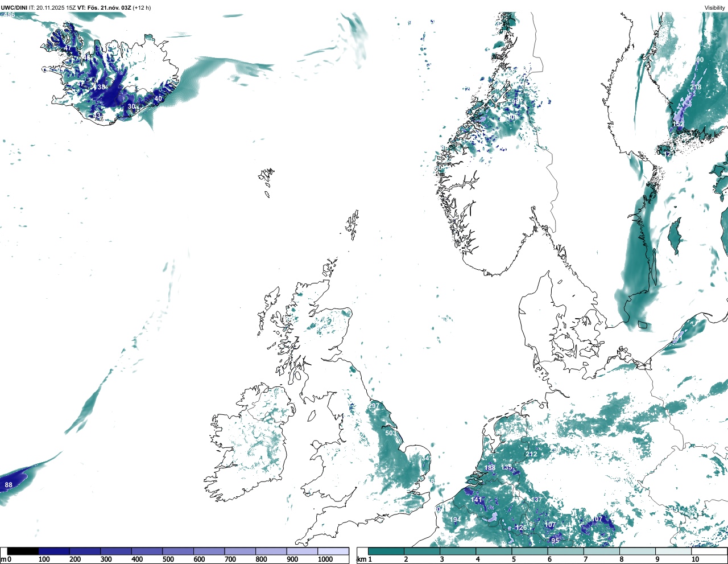
Task: Click the 188 value over the Netherlands
Action: [x=490, y=468]
